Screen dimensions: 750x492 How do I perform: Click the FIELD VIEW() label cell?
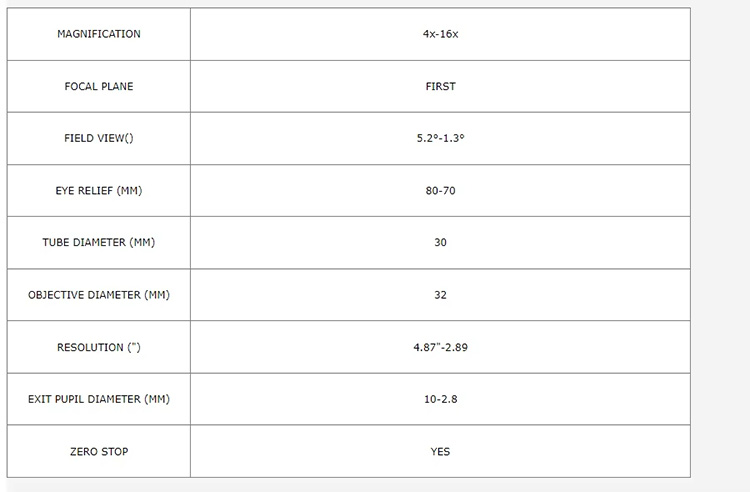tap(98, 138)
